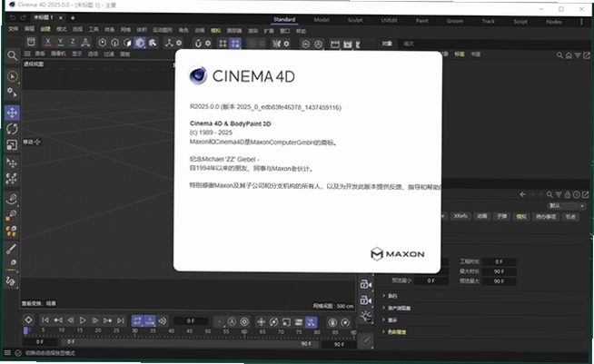The height and width of the screenshot is (364, 594).
Task: Toggle autokeying red circle A button
Action: [x=232, y=322]
